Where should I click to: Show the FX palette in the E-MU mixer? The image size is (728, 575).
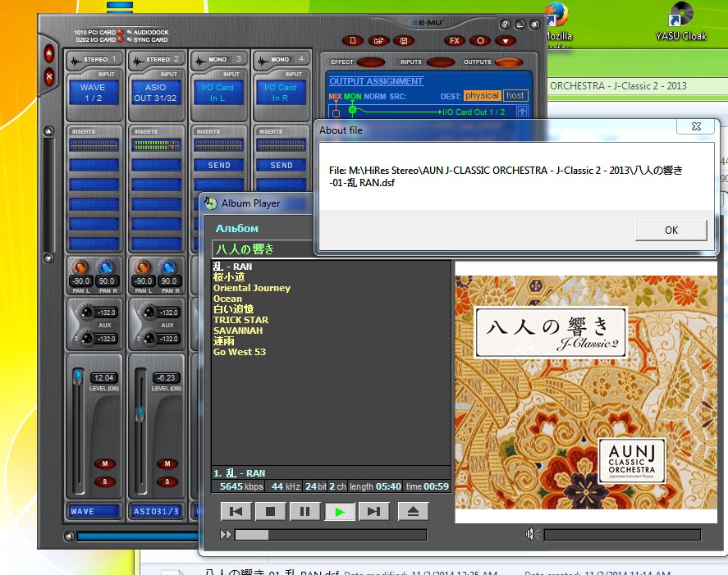455,40
